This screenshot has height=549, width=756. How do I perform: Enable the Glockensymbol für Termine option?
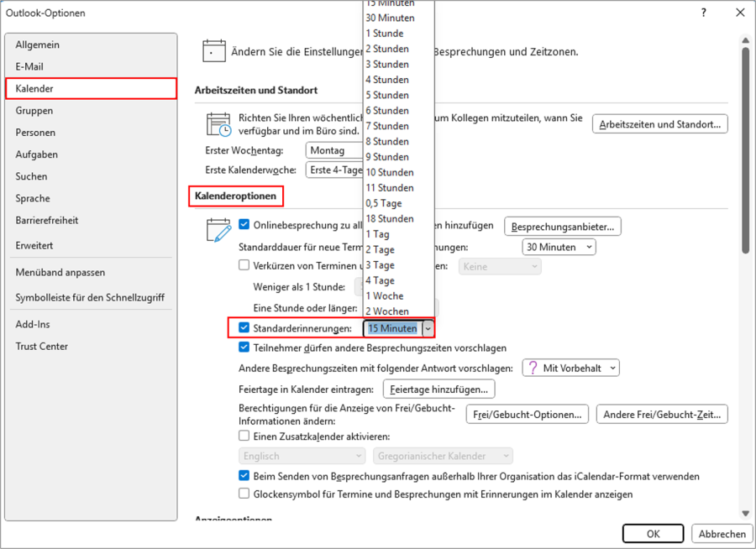click(x=244, y=494)
